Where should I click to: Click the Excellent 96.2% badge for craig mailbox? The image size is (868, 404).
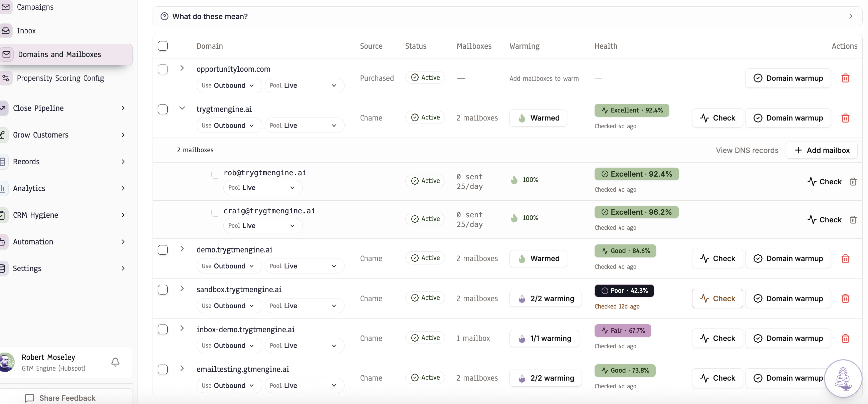click(x=636, y=212)
